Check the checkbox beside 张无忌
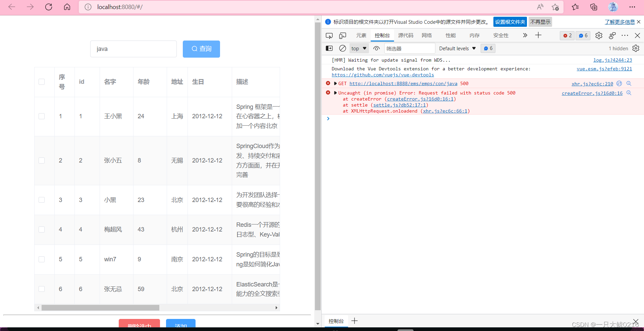The width and height of the screenshot is (644, 331). pos(42,289)
